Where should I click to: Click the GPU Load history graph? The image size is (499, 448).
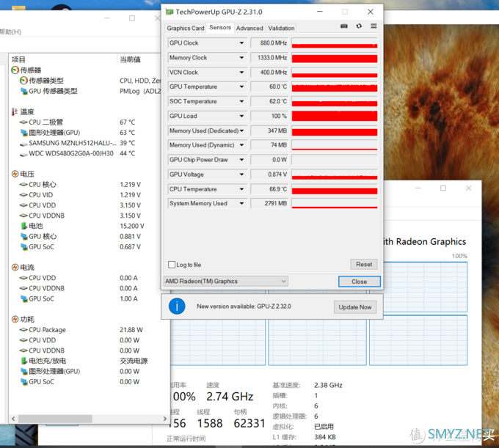coord(335,116)
